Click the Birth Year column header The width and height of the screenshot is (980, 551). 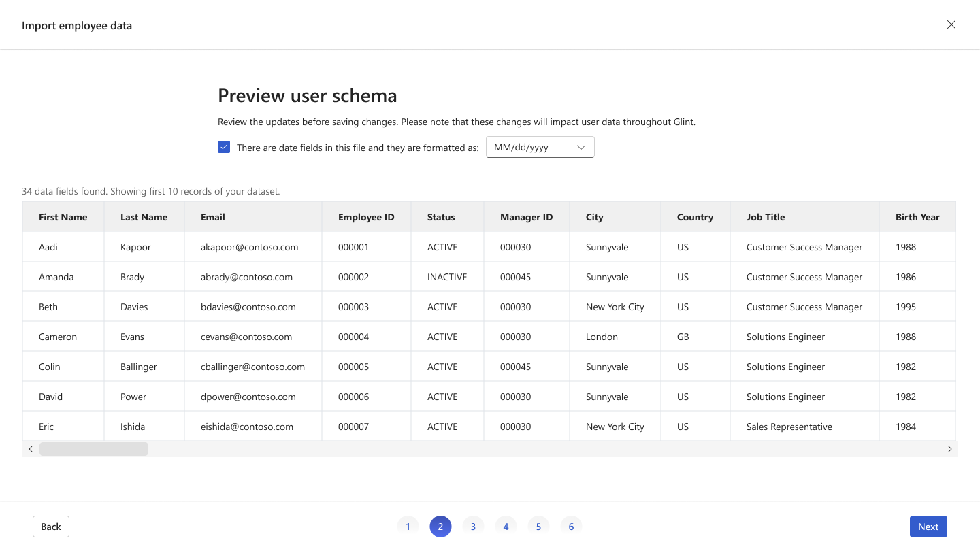tap(917, 217)
